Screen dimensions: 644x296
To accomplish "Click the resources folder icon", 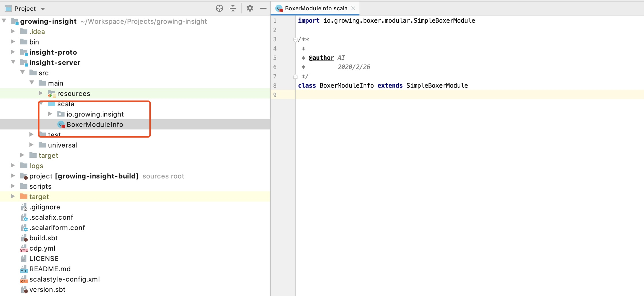I will point(52,94).
